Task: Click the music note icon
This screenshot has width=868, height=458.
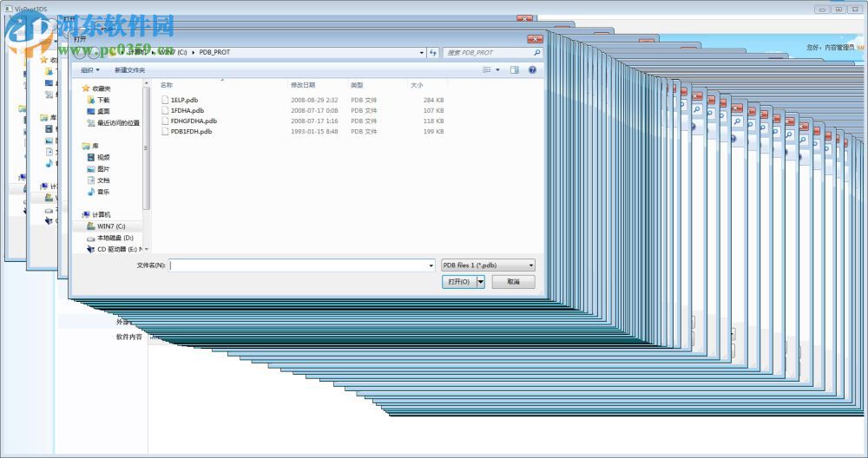Action: pos(91,192)
